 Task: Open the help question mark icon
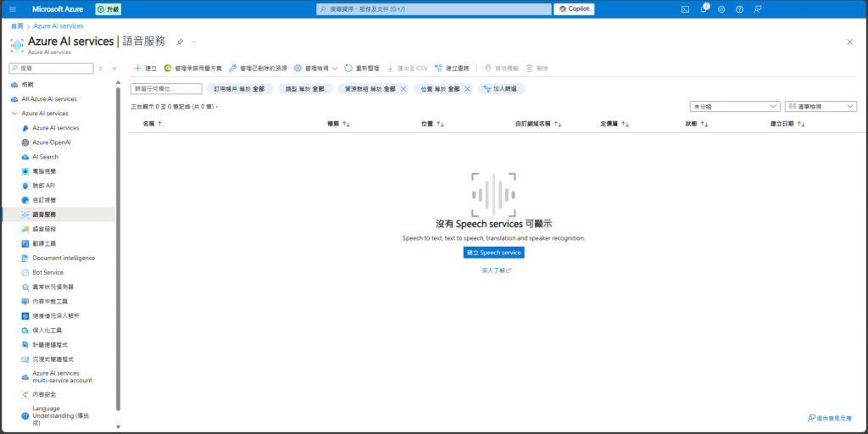pos(739,9)
